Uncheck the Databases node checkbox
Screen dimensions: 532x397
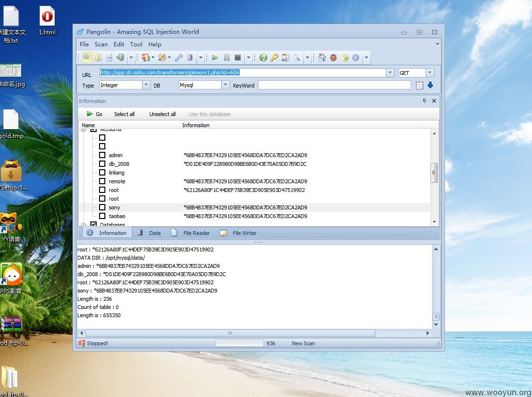click(x=94, y=224)
